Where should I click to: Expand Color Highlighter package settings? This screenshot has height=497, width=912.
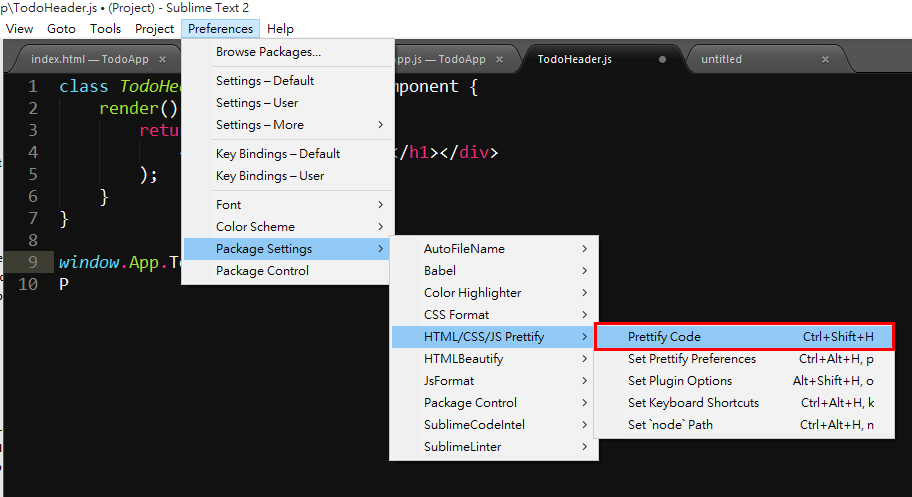[494, 293]
